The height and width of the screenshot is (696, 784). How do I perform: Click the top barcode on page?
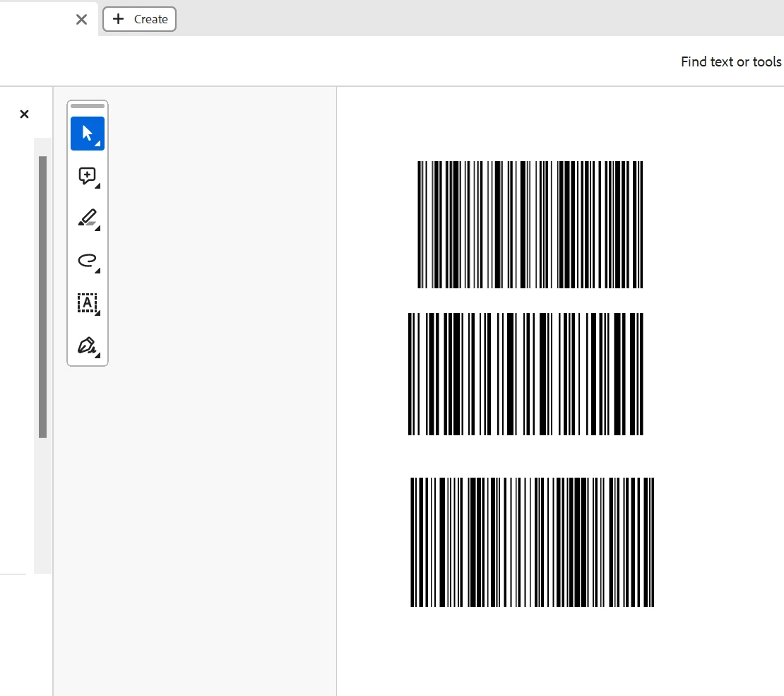point(530,225)
